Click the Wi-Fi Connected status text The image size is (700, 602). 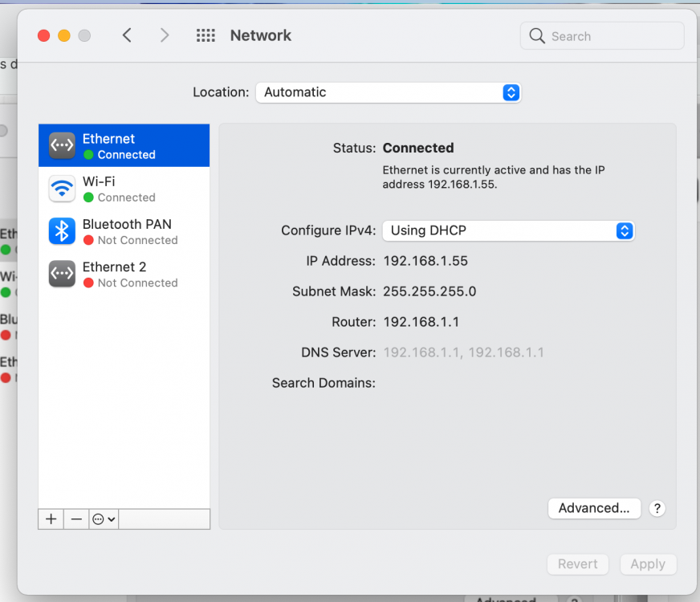(x=126, y=197)
